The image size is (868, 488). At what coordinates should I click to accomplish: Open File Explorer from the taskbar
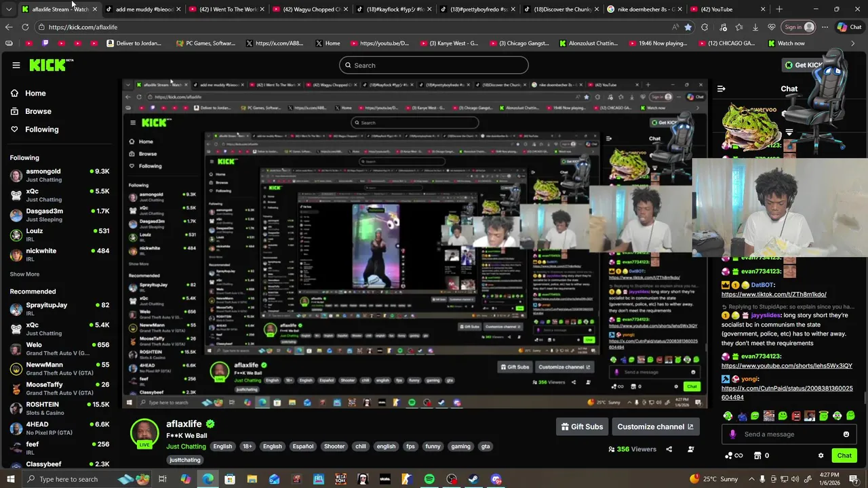(x=252, y=479)
